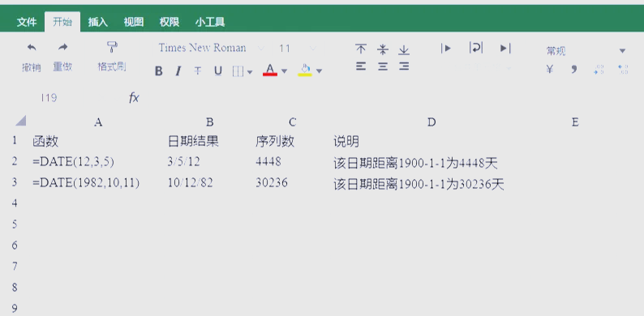The image size is (644, 316).
Task: Toggle bold formatting
Action: tap(158, 71)
